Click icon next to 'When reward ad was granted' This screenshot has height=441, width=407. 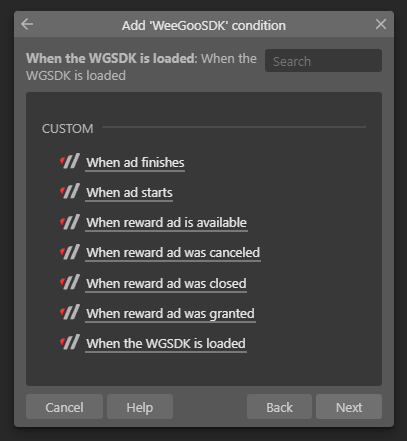[70, 312]
